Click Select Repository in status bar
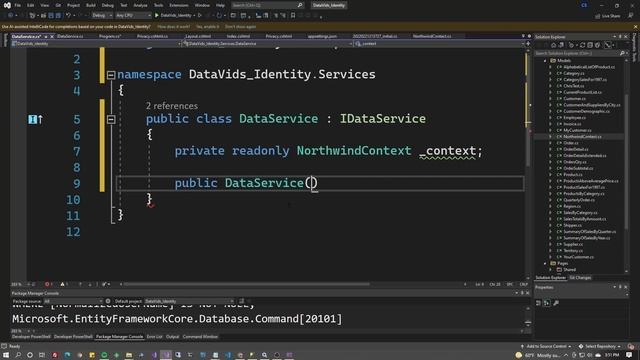640x360 pixels. 600,346
